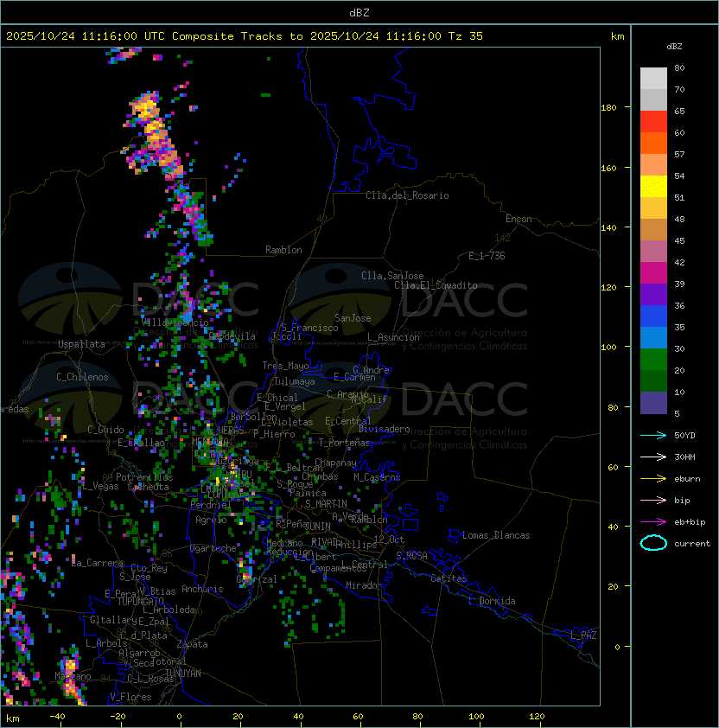This screenshot has height=728, width=719.
Task: Pick the light gray top legend swatch
Action: 653,78
